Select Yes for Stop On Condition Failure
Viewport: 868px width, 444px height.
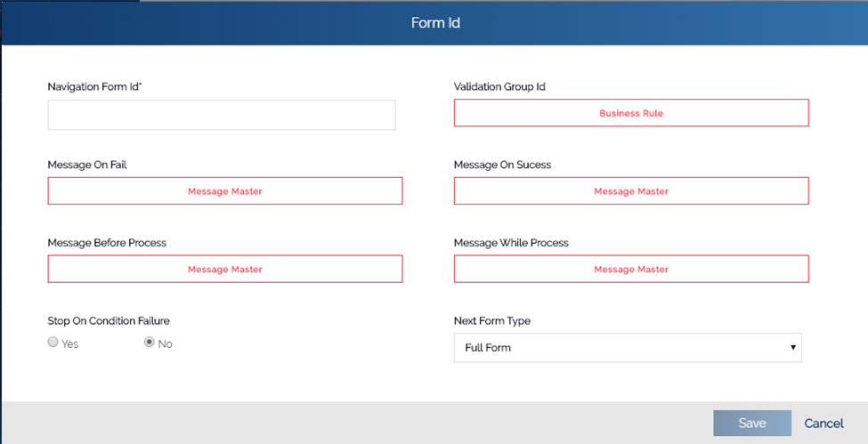pyautogui.click(x=53, y=343)
